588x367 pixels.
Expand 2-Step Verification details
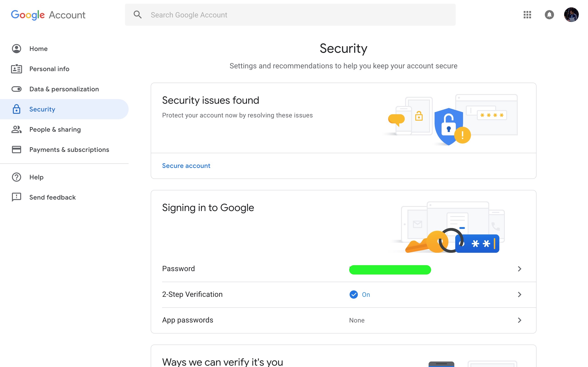click(520, 295)
